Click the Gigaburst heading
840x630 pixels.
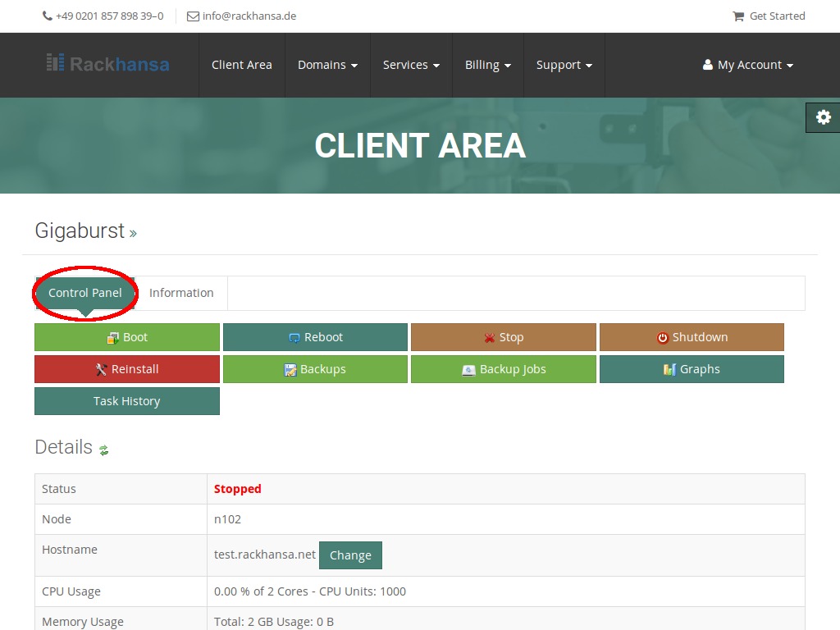point(80,231)
